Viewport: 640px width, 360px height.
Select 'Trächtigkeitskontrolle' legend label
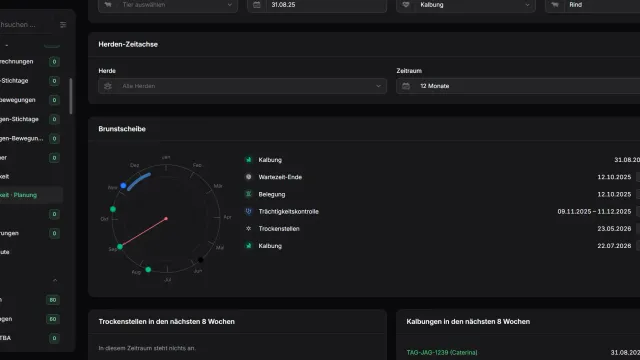(289, 211)
